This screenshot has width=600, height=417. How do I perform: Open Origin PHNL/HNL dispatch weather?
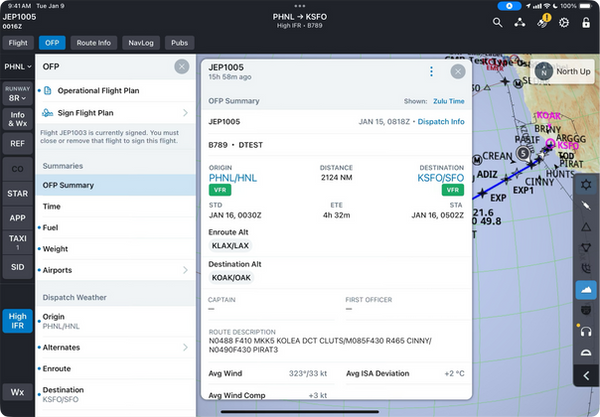click(116, 321)
